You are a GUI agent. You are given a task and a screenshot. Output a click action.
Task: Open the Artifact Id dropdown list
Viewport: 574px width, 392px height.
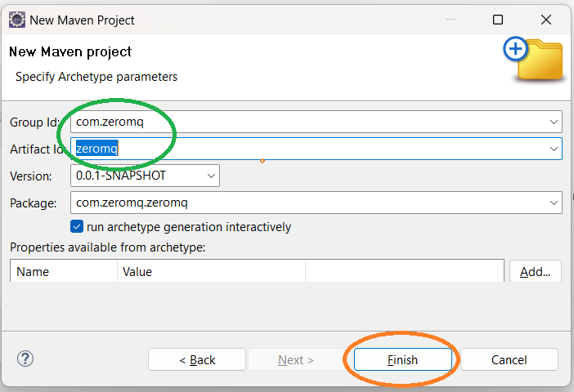[x=554, y=149]
